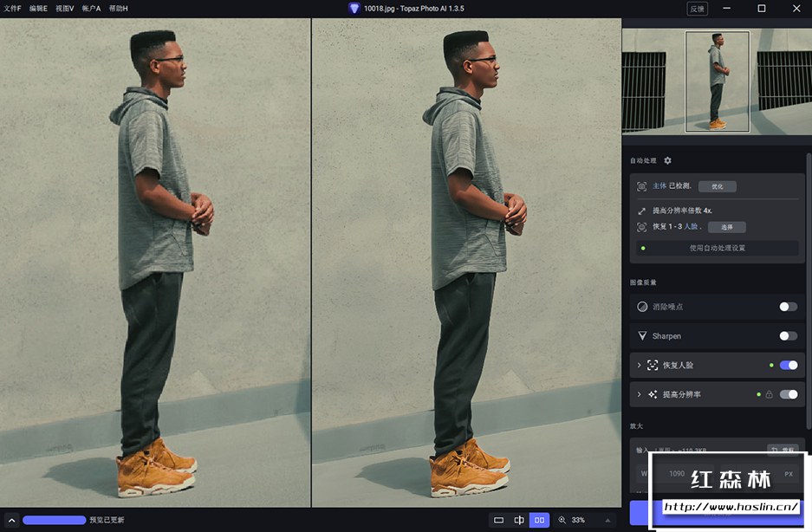Open the 文件F menu

pyautogui.click(x=12, y=9)
